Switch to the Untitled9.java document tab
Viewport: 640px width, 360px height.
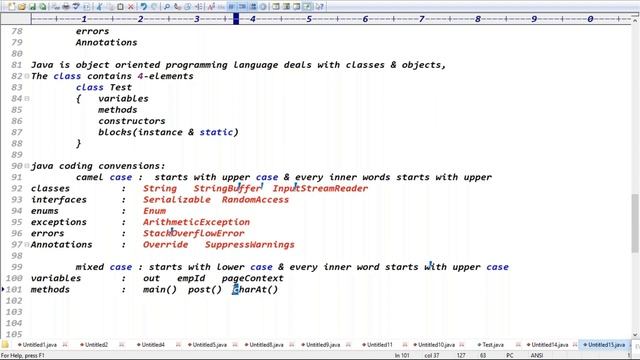coord(323,345)
